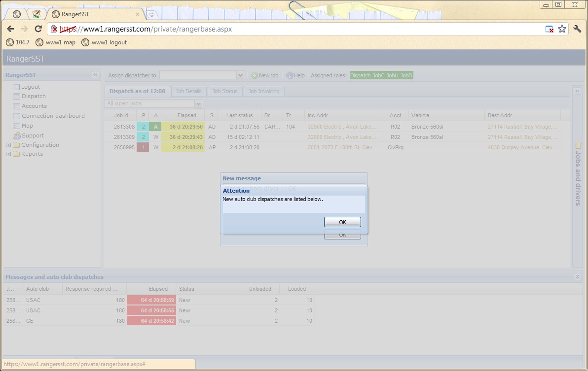Click the New job plus icon
This screenshot has height=371, width=588.
pos(255,75)
